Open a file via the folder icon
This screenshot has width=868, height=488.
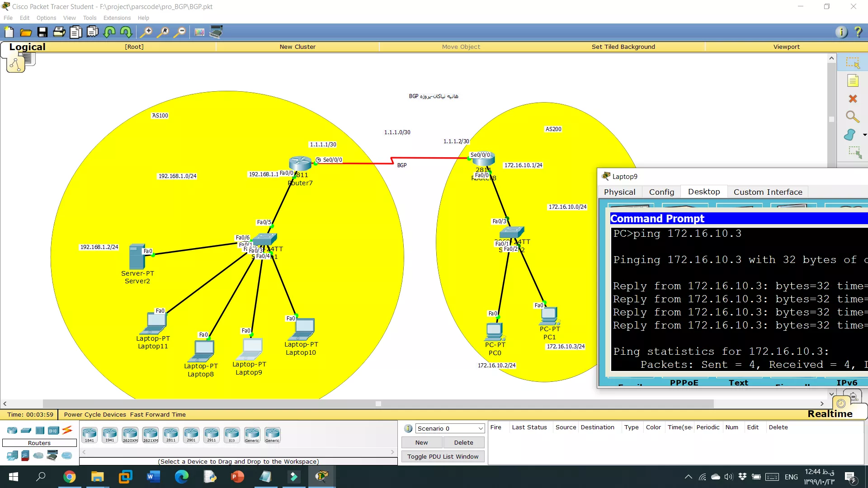click(26, 32)
